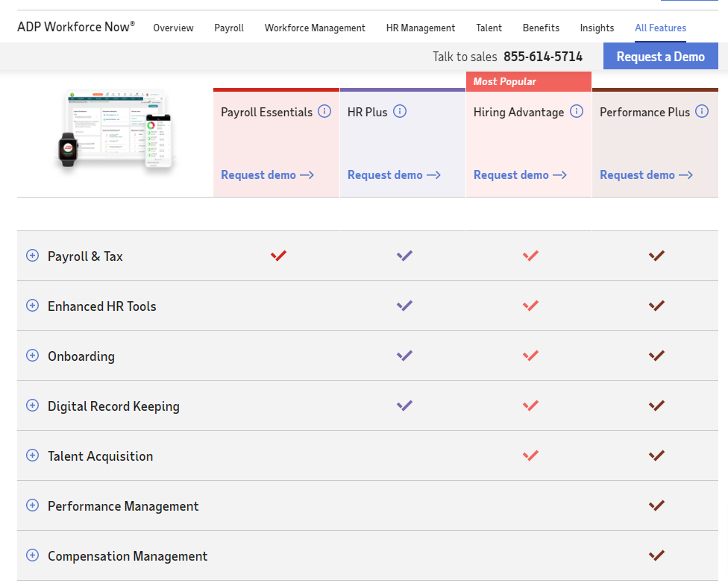Open HR Management tab
728x586 pixels.
point(421,28)
